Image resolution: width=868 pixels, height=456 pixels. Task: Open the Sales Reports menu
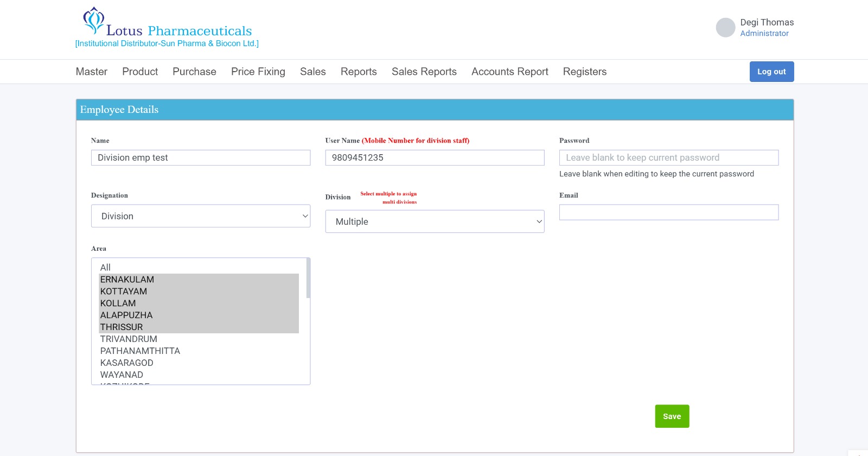[x=424, y=72]
